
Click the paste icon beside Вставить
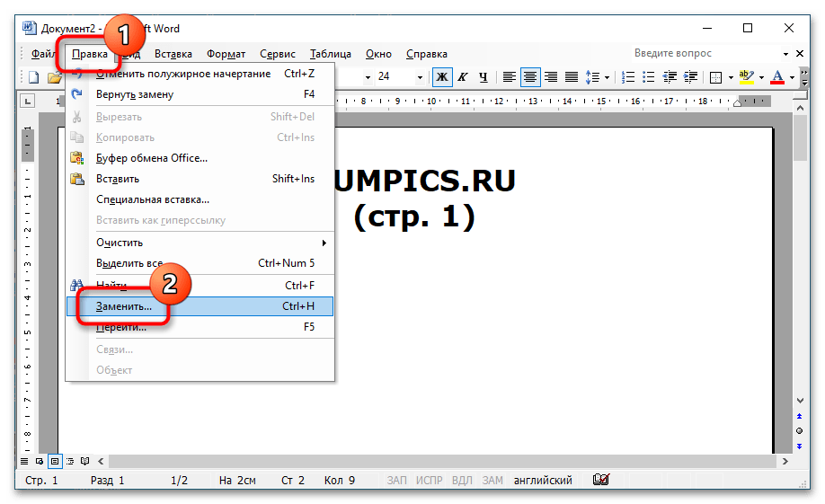pos(76,179)
